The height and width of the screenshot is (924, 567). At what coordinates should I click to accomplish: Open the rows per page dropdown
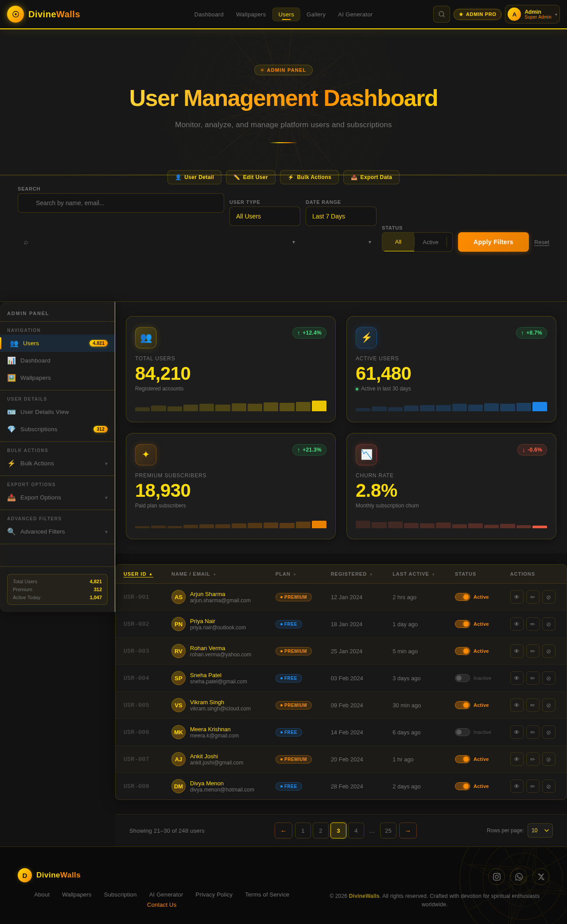[x=540, y=830]
